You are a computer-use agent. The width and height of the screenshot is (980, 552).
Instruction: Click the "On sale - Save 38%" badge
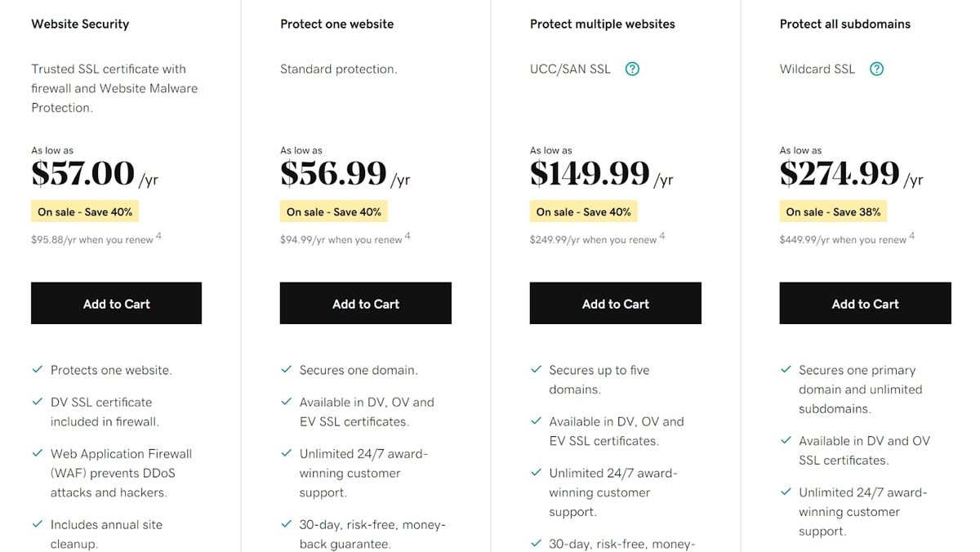pyautogui.click(x=833, y=211)
